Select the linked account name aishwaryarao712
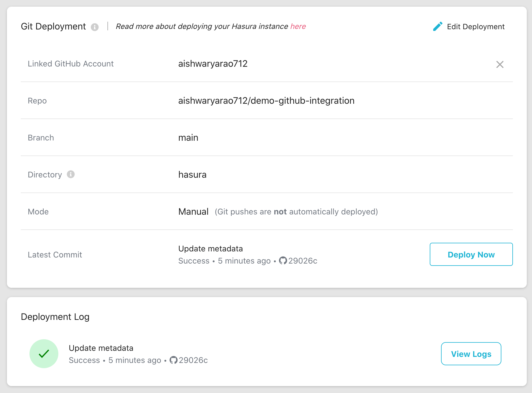This screenshot has width=532, height=393. click(213, 63)
